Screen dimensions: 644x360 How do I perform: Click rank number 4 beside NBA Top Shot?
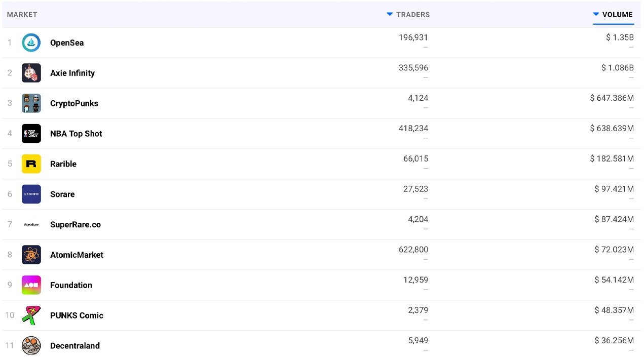click(x=10, y=134)
